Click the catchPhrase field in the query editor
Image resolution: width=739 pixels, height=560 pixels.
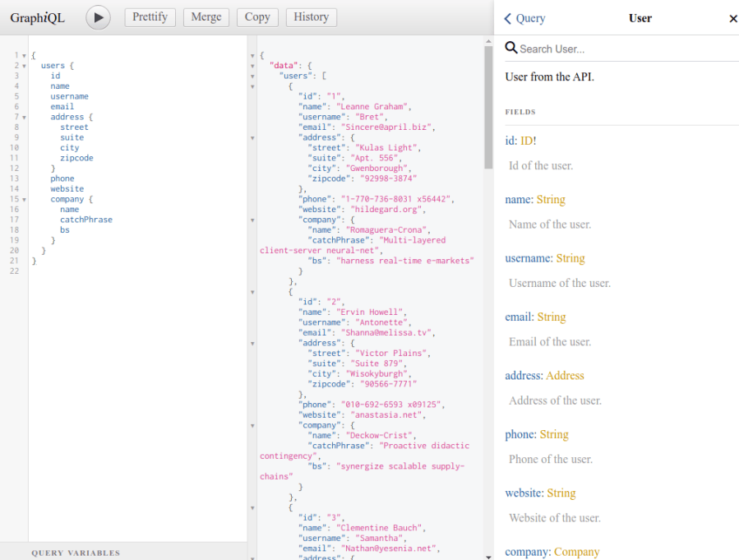85,220
